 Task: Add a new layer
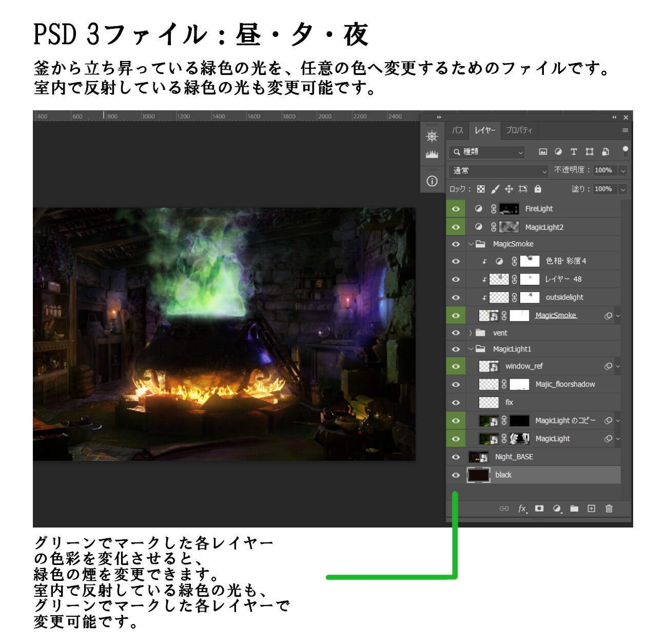coord(591,509)
